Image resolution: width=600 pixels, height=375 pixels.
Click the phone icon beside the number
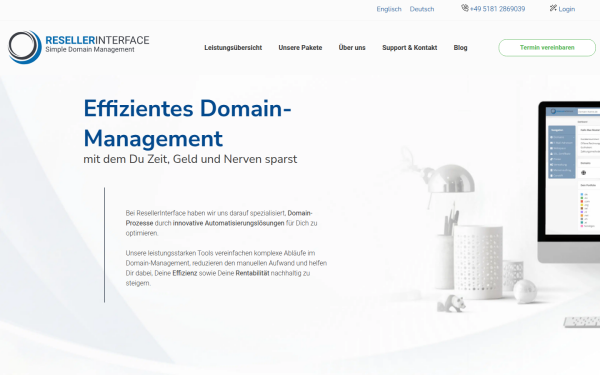pyautogui.click(x=465, y=8)
